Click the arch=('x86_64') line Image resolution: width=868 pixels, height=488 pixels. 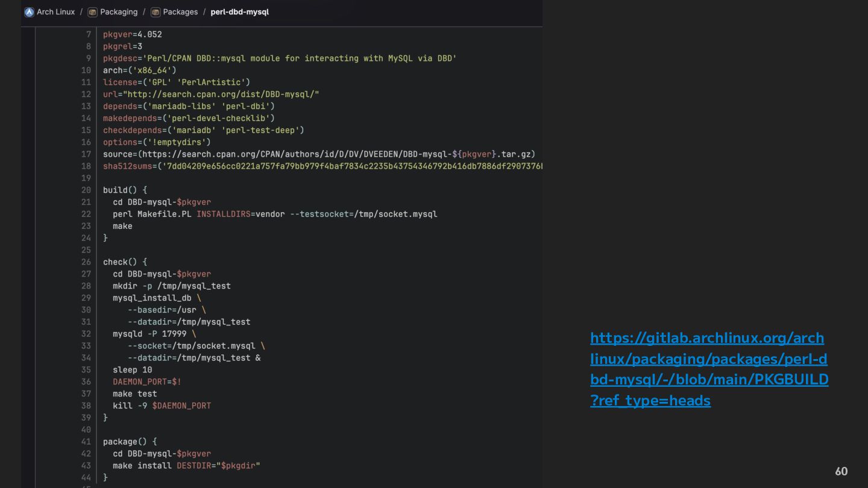(x=140, y=70)
